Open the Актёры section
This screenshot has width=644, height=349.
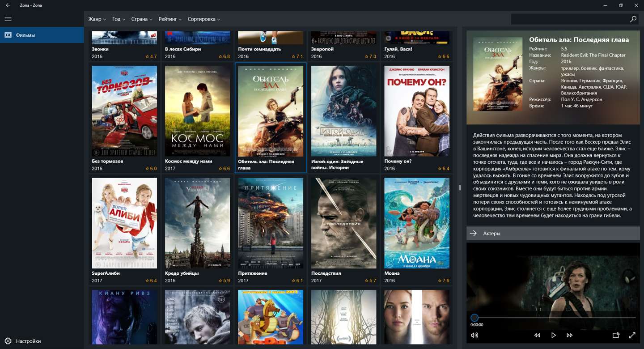click(x=553, y=233)
